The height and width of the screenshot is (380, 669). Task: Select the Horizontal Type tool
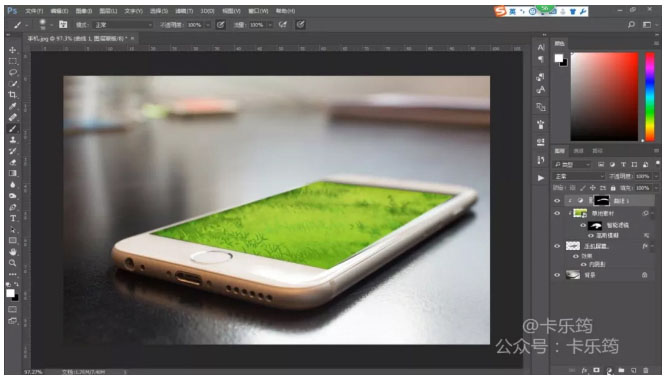tap(12, 218)
